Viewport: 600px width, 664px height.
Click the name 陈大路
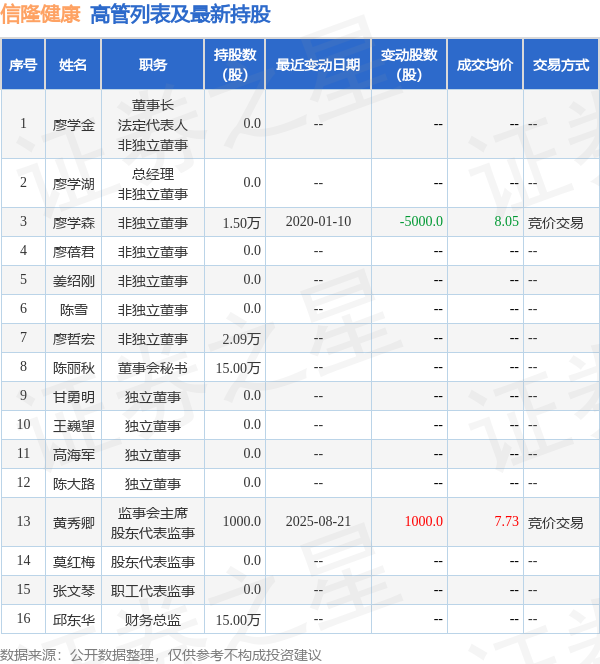73,484
